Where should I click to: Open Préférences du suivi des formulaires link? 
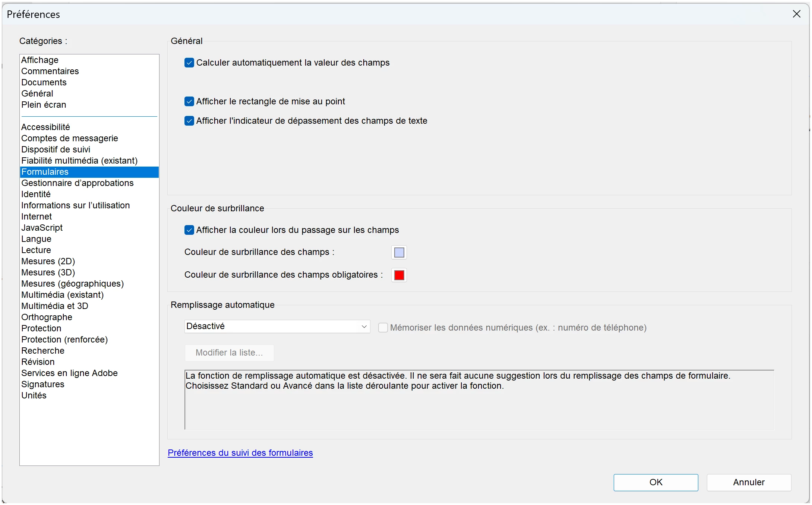tap(240, 453)
